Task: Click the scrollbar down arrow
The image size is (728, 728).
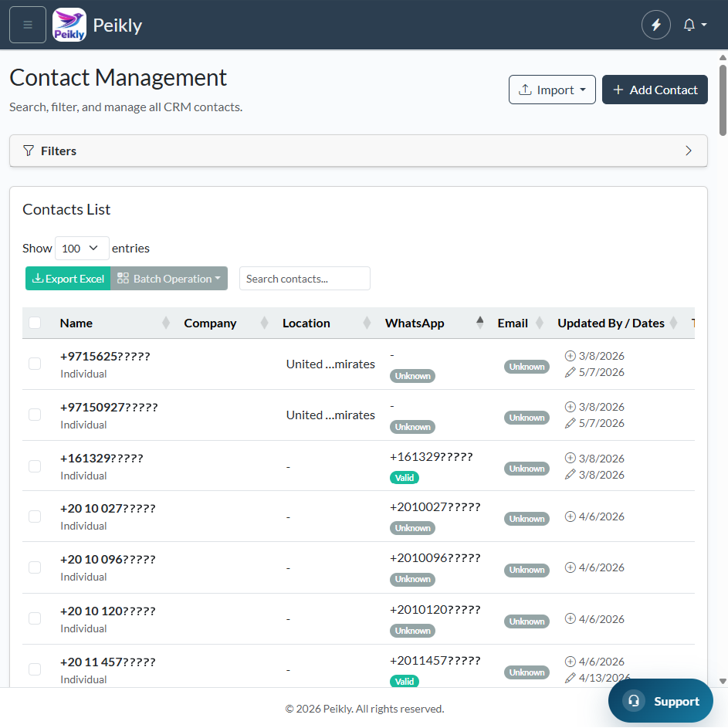Action: 723,681
